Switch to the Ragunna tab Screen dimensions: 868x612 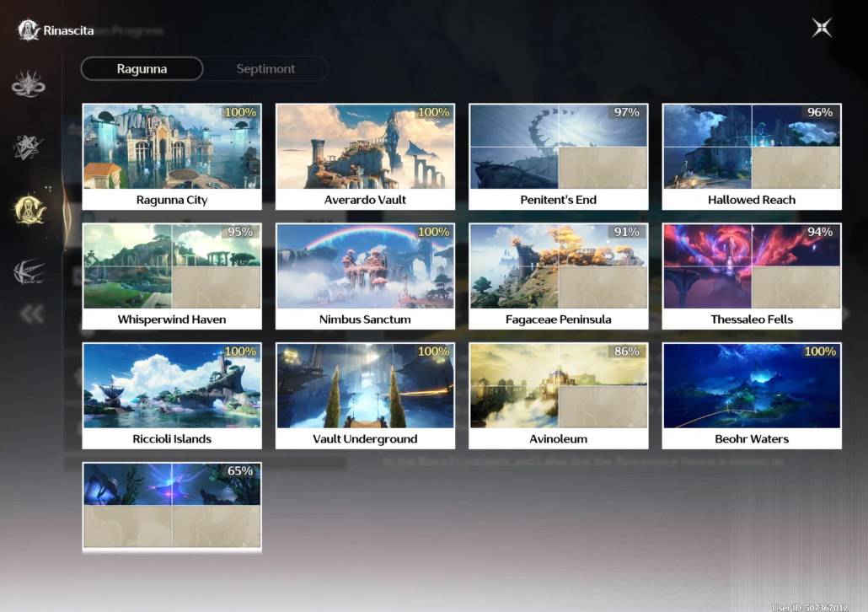click(x=142, y=68)
